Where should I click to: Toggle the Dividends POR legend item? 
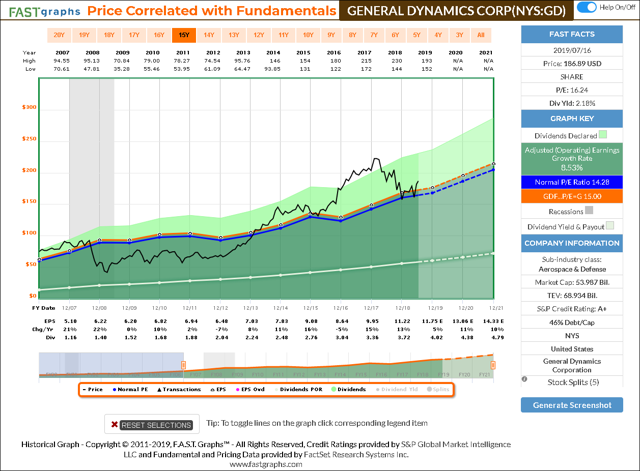tap(298, 389)
